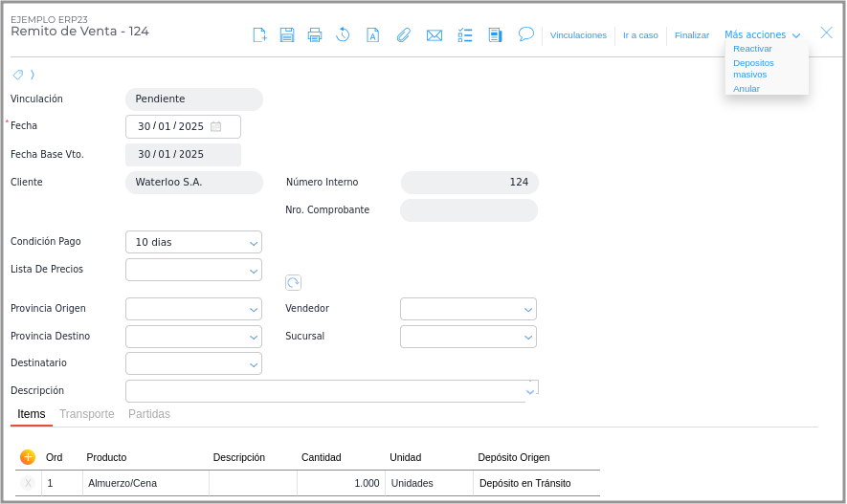Open comments with the speech bubble icon

(525, 34)
